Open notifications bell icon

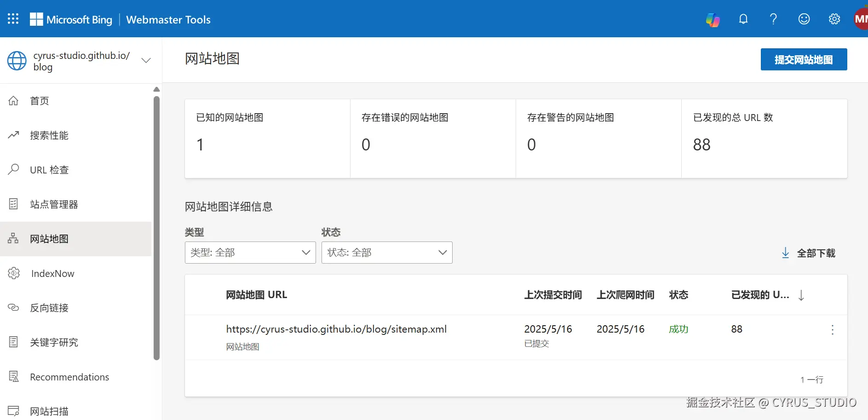tap(743, 19)
